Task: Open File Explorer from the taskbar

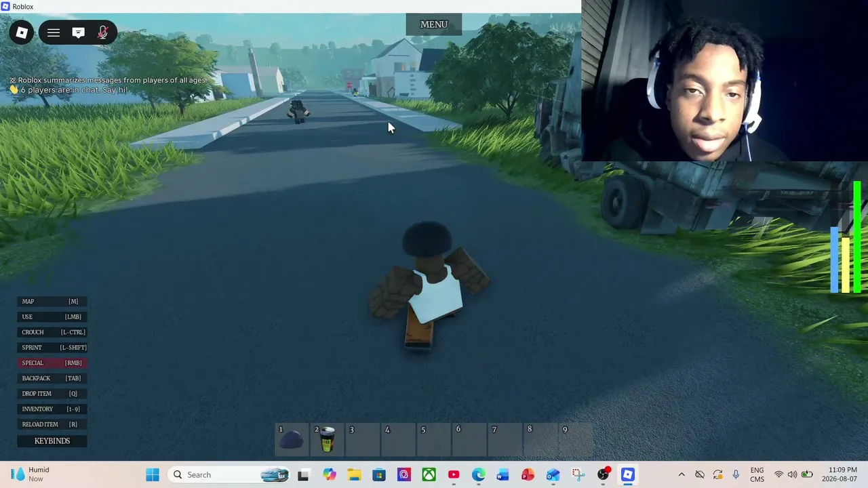Action: point(354,474)
